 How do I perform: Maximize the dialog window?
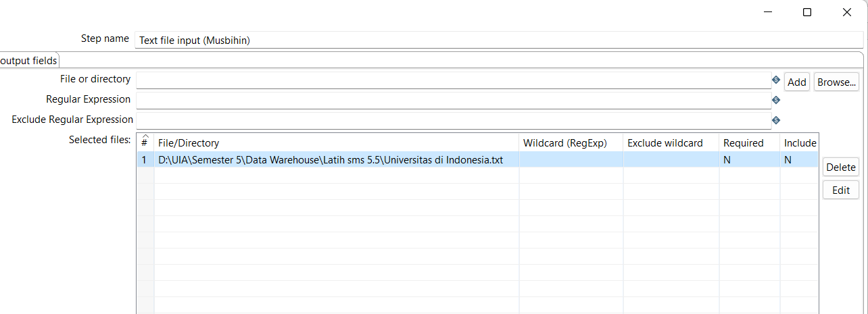(807, 12)
